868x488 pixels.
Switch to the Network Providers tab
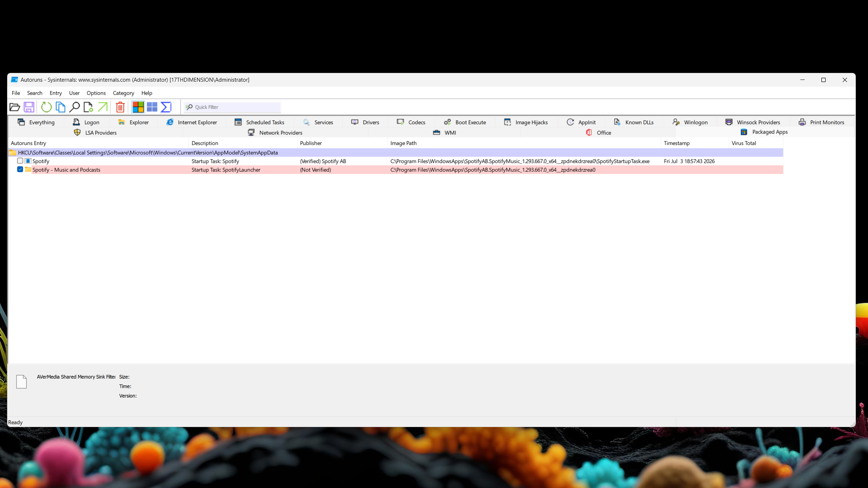click(x=275, y=133)
